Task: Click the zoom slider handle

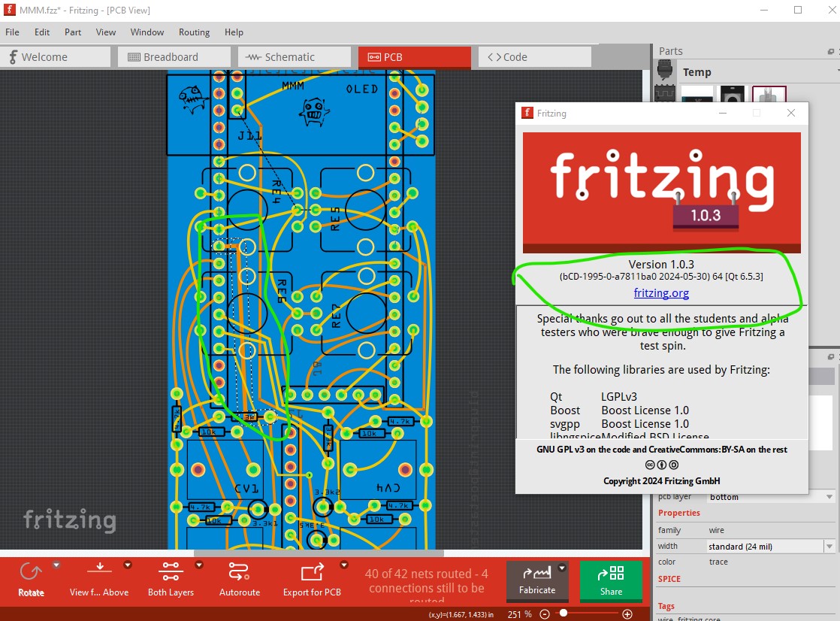Action: pyautogui.click(x=563, y=614)
